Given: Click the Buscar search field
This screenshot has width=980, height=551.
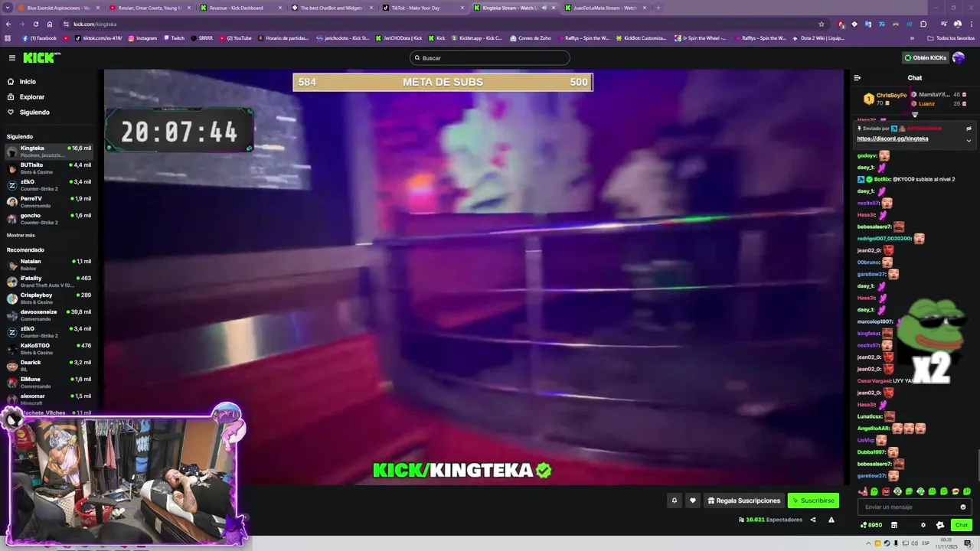Looking at the screenshot, I should pyautogui.click(x=490, y=57).
